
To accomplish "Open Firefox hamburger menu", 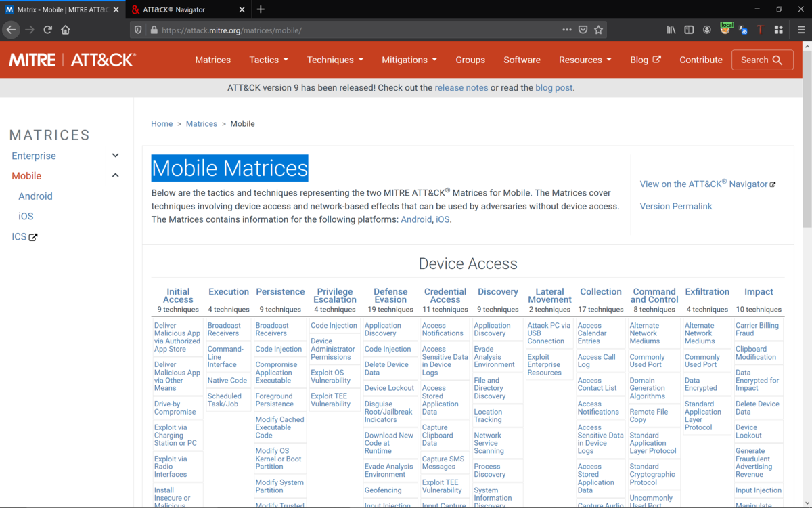I will click(801, 30).
